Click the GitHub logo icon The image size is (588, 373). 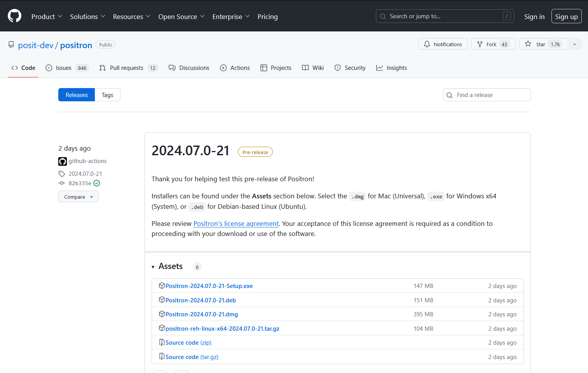pos(14,16)
